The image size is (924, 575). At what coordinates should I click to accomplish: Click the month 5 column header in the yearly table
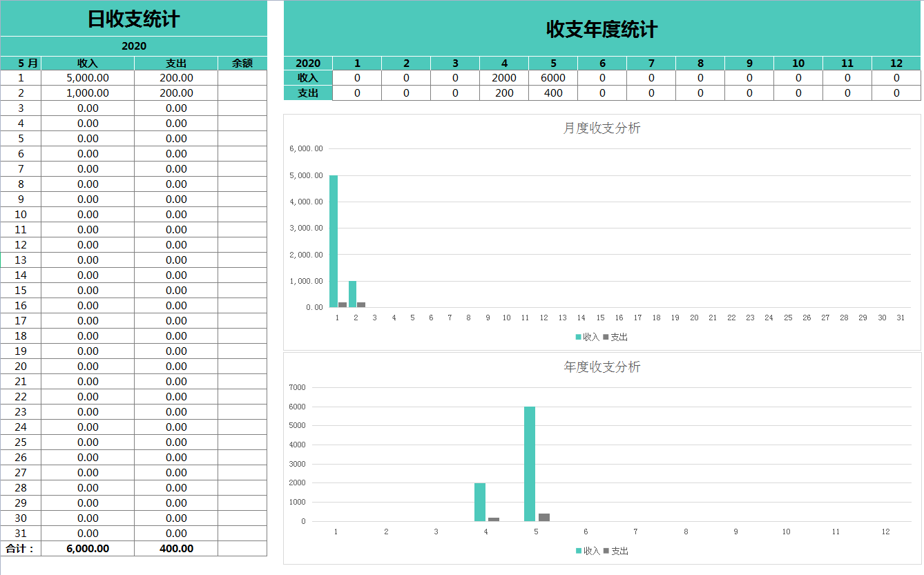[552, 62]
